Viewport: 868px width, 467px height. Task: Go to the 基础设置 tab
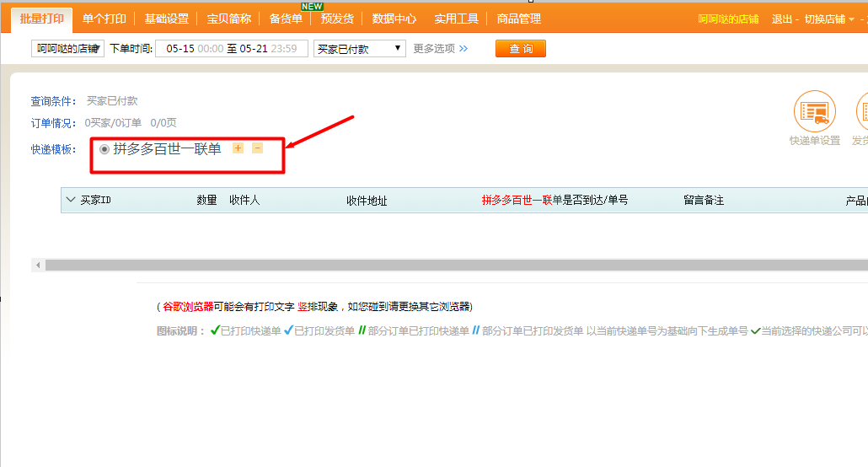click(166, 19)
